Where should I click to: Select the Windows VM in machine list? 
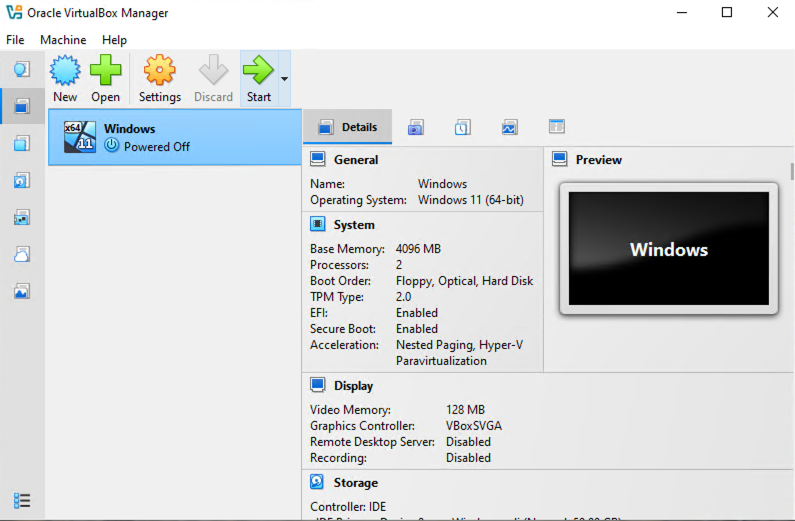click(x=175, y=137)
